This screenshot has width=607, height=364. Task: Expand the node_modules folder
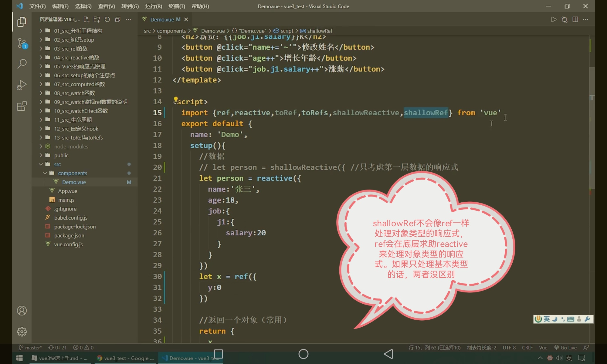pyautogui.click(x=71, y=147)
